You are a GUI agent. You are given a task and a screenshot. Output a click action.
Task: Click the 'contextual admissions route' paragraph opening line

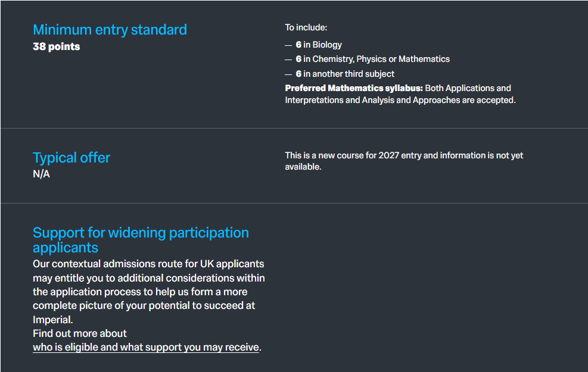click(x=148, y=264)
